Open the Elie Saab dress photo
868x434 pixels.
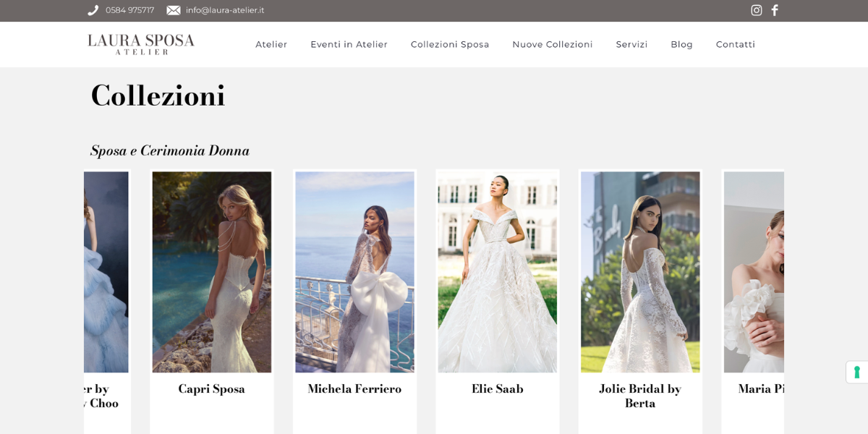(x=498, y=272)
